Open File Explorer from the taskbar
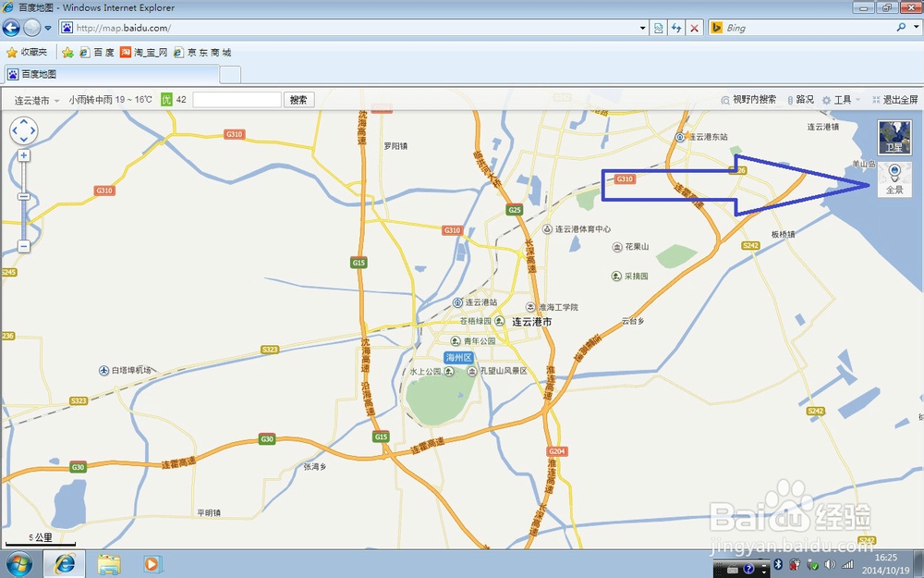Screen dimensions: 924x578 [x=109, y=564]
